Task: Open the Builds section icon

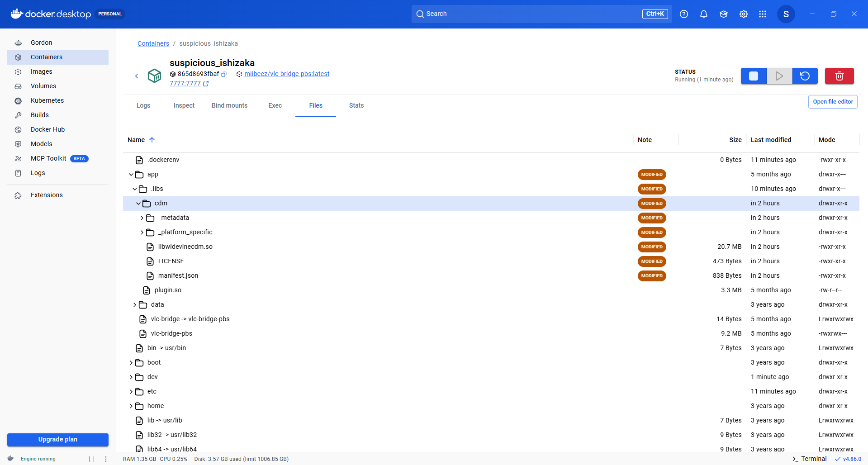Action: point(18,115)
